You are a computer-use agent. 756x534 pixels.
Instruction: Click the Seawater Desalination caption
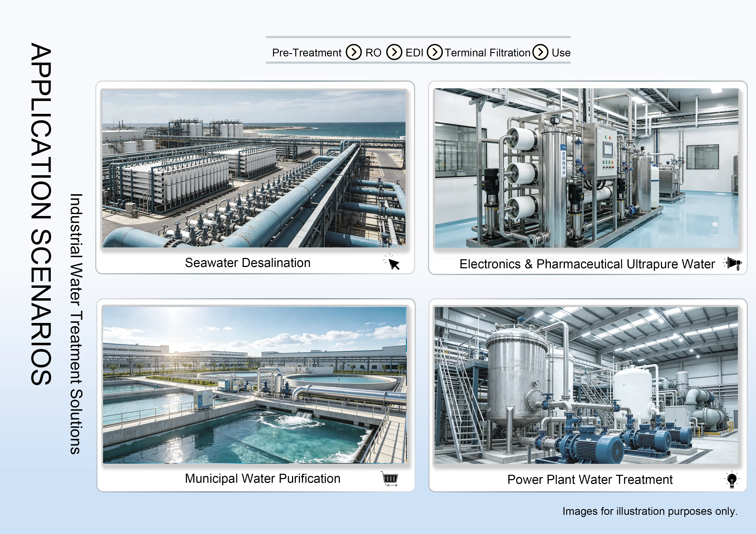(248, 263)
